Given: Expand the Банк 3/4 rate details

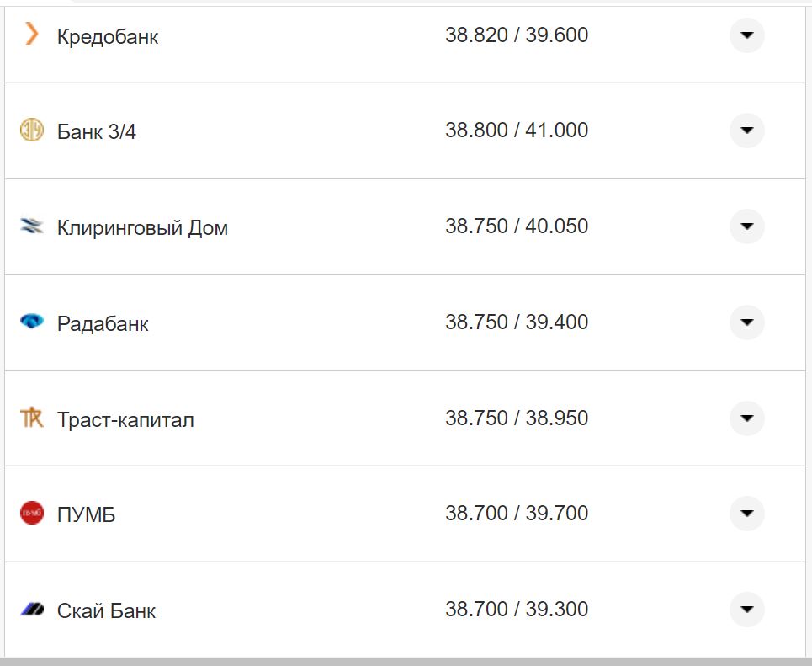Looking at the screenshot, I should (746, 131).
